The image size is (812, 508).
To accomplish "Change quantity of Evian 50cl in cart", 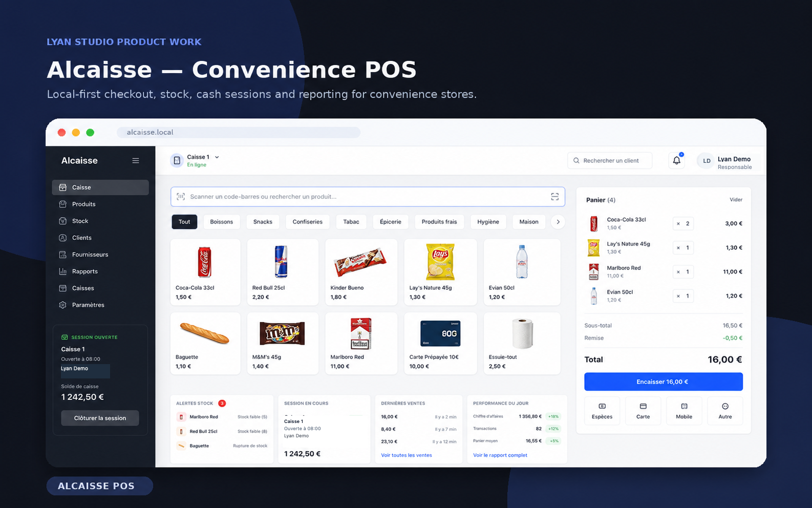I will 683,296.
